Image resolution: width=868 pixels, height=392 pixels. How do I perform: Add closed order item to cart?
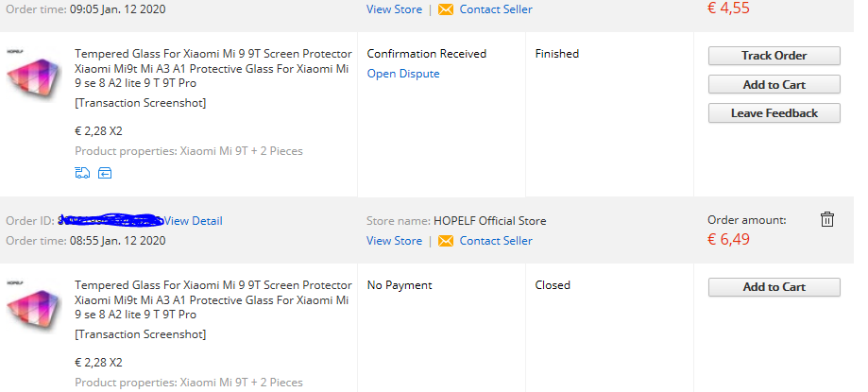774,287
